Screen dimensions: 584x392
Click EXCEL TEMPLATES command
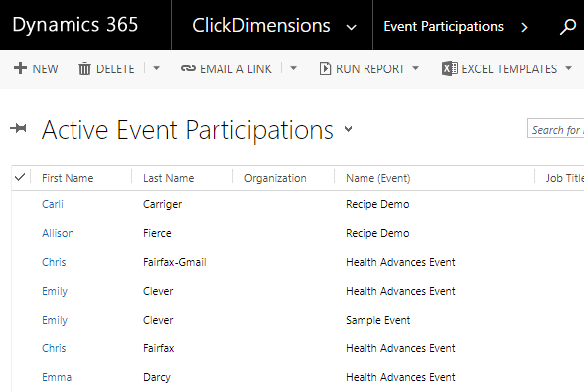coord(510,69)
